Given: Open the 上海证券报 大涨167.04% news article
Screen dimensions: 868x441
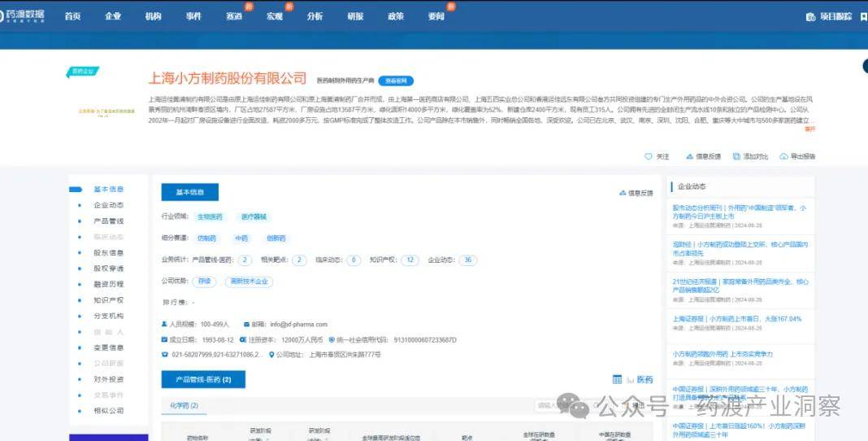Looking at the screenshot, I should (x=737, y=319).
